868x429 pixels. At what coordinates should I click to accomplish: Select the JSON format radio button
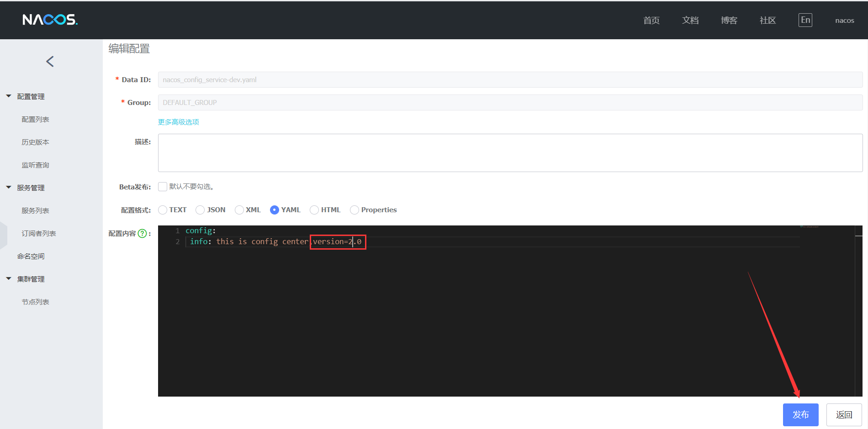[x=200, y=209]
